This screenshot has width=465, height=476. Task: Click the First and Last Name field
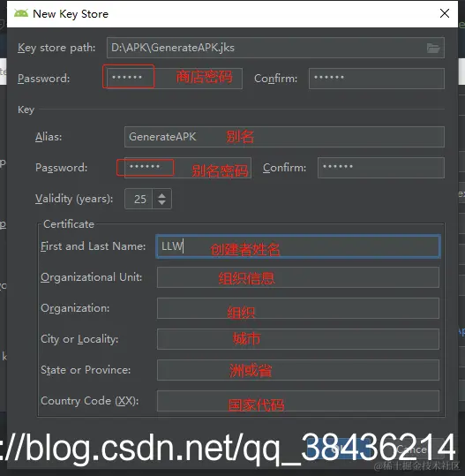298,246
